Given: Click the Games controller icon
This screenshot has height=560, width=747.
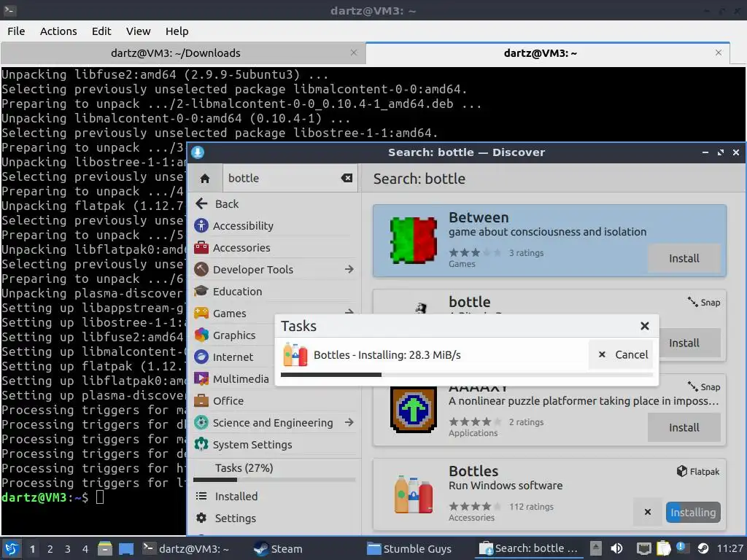Looking at the screenshot, I should pyautogui.click(x=201, y=313).
